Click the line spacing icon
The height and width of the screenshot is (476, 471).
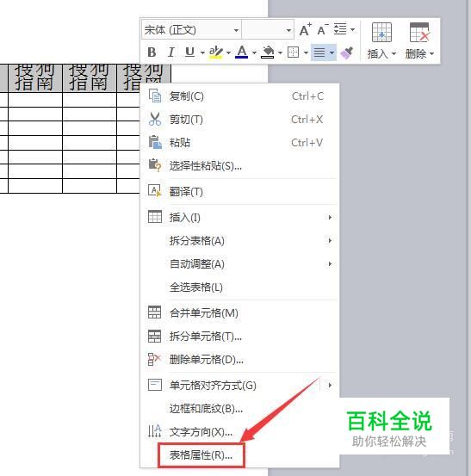click(x=340, y=29)
